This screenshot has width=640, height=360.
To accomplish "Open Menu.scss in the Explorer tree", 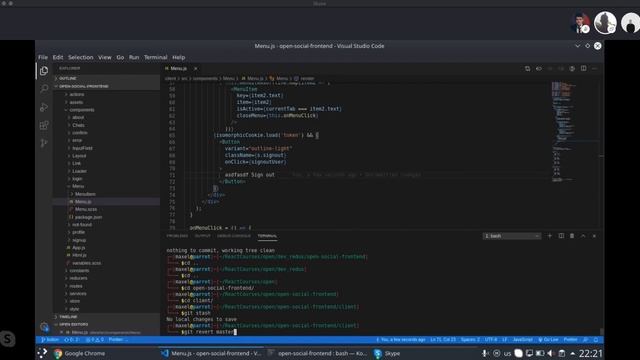I will [x=86, y=209].
